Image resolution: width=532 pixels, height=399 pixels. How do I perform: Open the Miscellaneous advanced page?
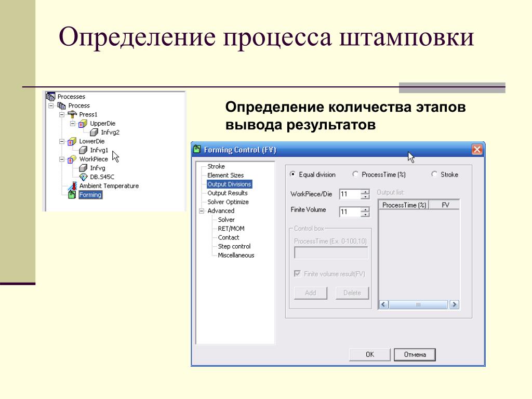pos(236,255)
